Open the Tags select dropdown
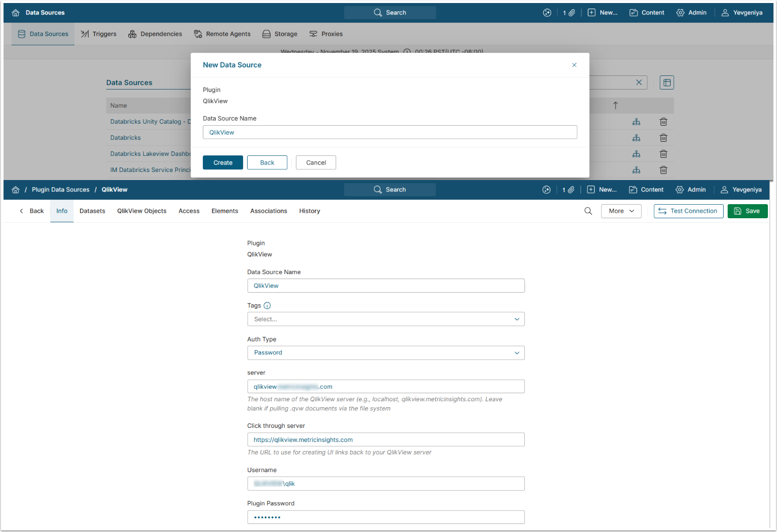The height and width of the screenshot is (532, 777). [386, 319]
